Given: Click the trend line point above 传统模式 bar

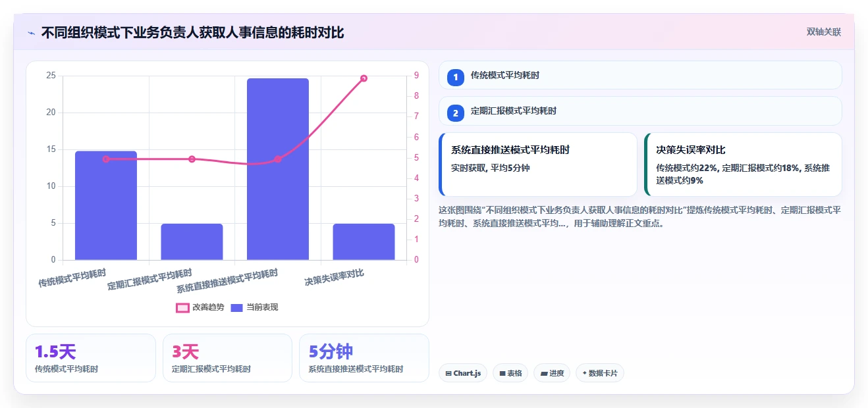Looking at the screenshot, I should pos(106,159).
